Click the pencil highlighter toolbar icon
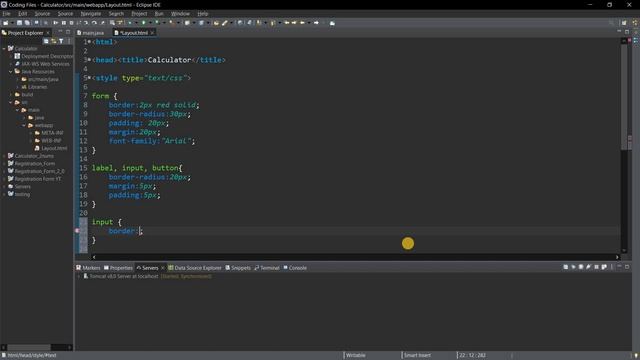The height and width of the screenshot is (360, 640). tap(224, 23)
